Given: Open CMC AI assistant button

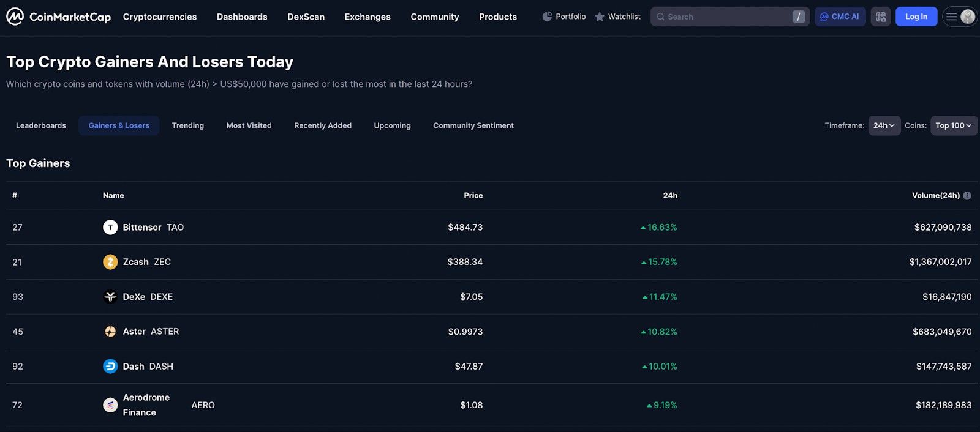Looking at the screenshot, I should (840, 17).
